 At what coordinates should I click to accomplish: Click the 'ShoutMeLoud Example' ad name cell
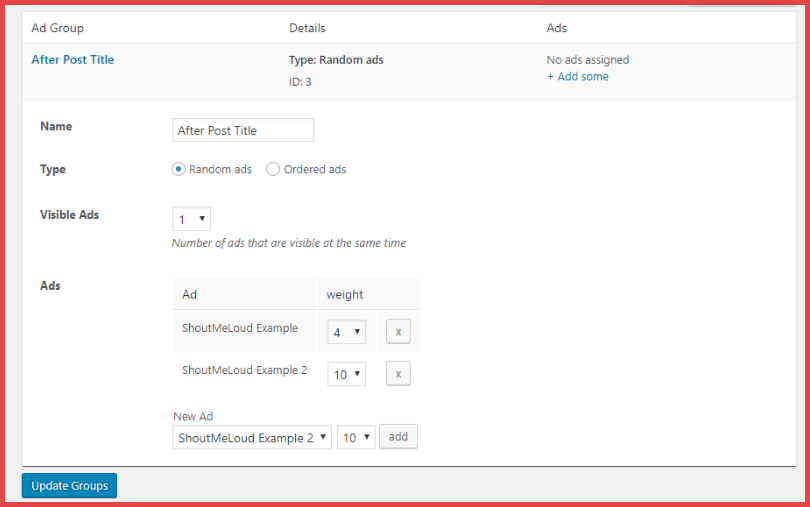click(x=244, y=331)
